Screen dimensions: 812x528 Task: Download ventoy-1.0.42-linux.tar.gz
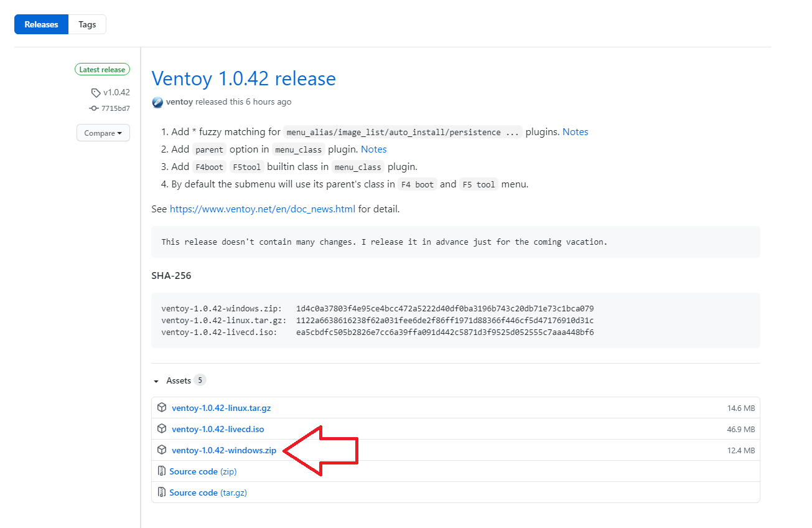[221, 408]
